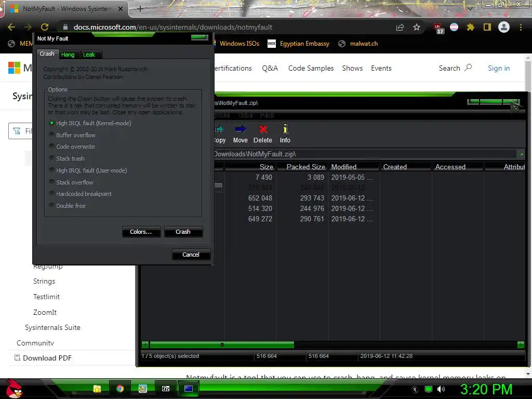Click the share page icon
532x399 pixels.
(400, 28)
